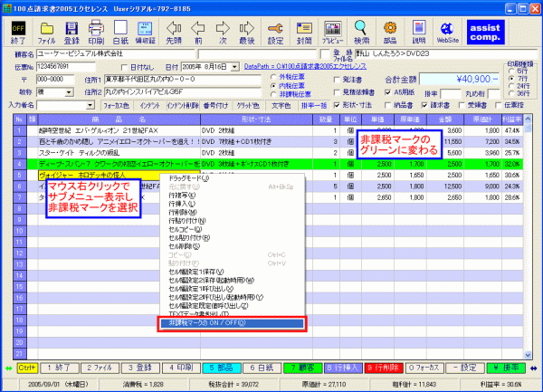
Task: Select the 内税伝票 radio button
Action: tap(273, 85)
